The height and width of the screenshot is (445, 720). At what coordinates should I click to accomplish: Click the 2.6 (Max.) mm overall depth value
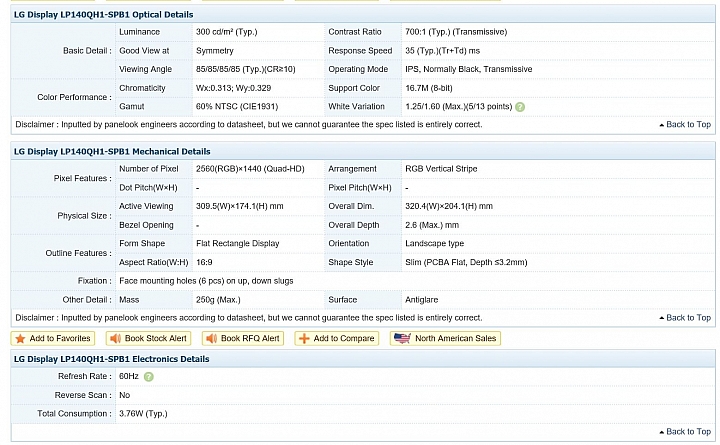tap(432, 225)
